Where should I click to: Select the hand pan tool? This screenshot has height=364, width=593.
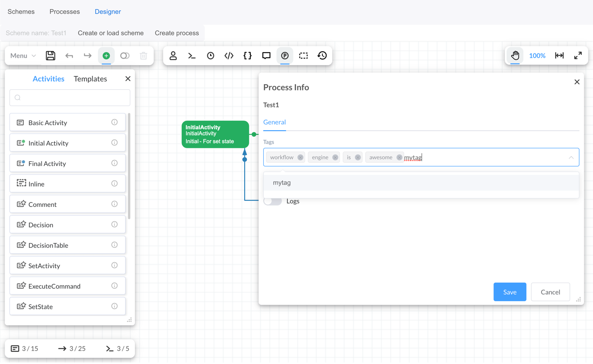515,56
